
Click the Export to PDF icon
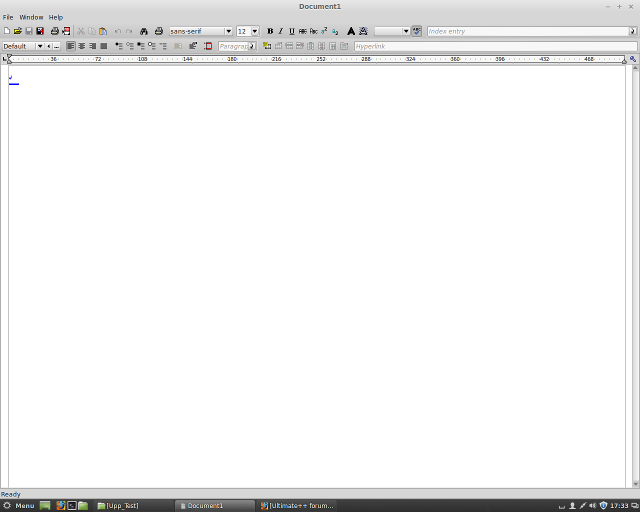[x=66, y=31]
